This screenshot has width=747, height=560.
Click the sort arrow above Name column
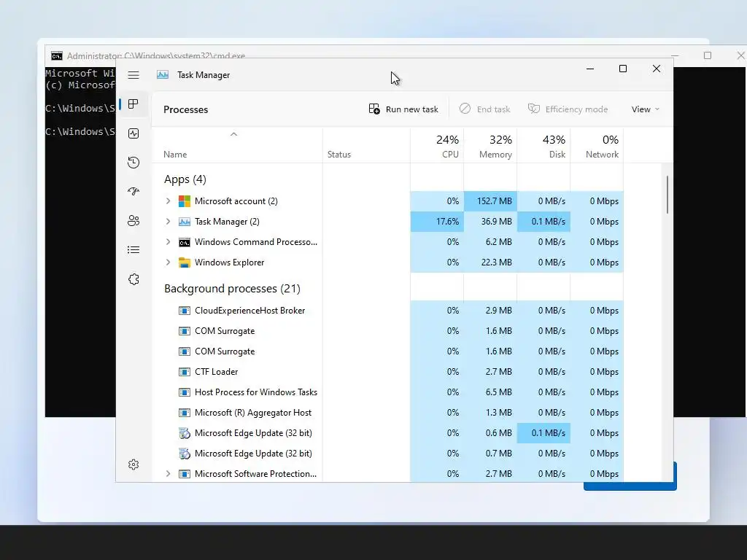point(233,134)
